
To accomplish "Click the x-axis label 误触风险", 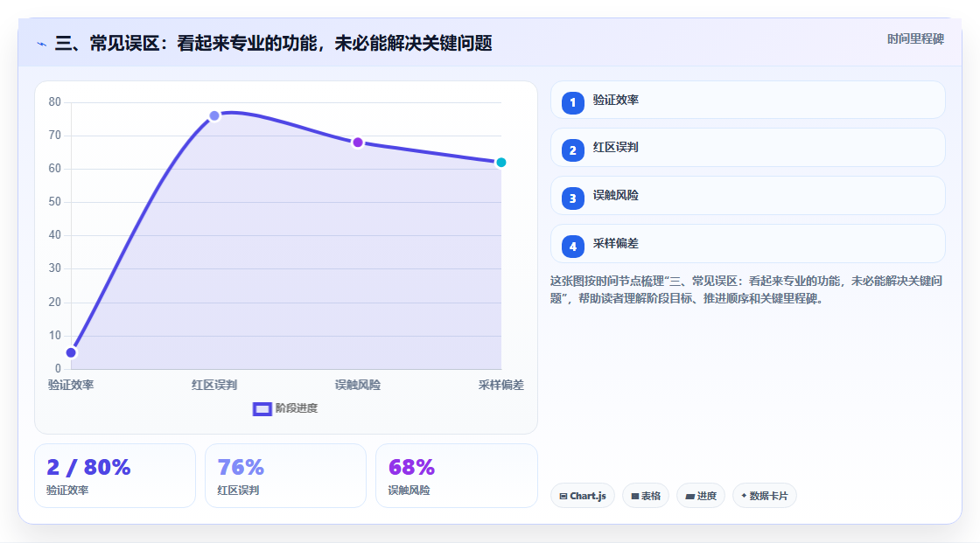I will [358, 385].
